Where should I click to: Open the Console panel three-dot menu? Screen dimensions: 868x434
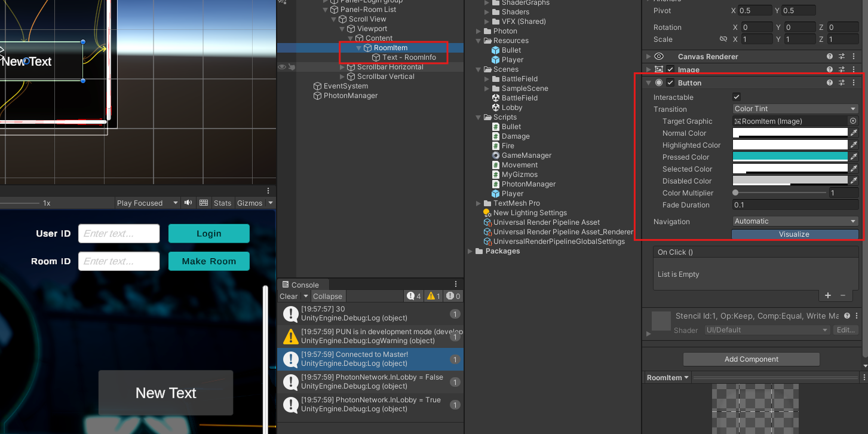click(456, 285)
